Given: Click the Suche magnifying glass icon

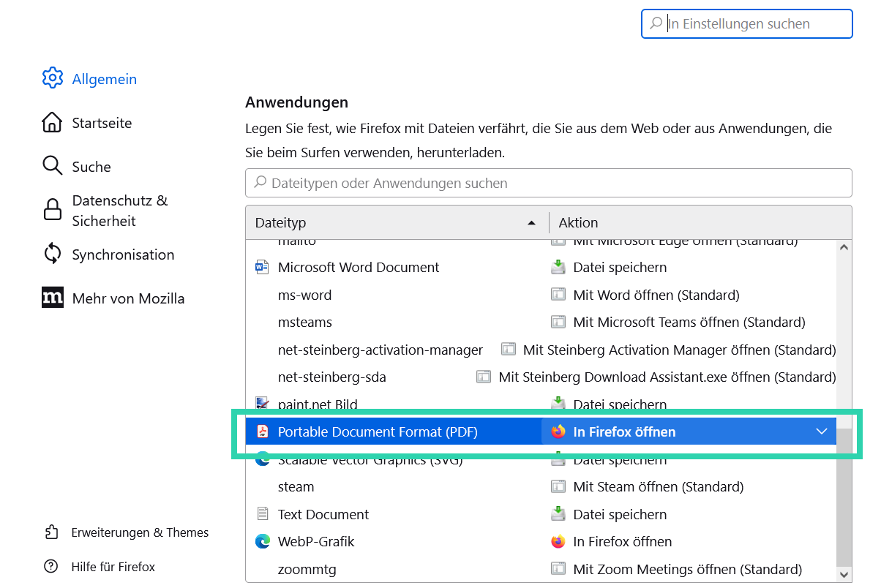Looking at the screenshot, I should (52, 167).
